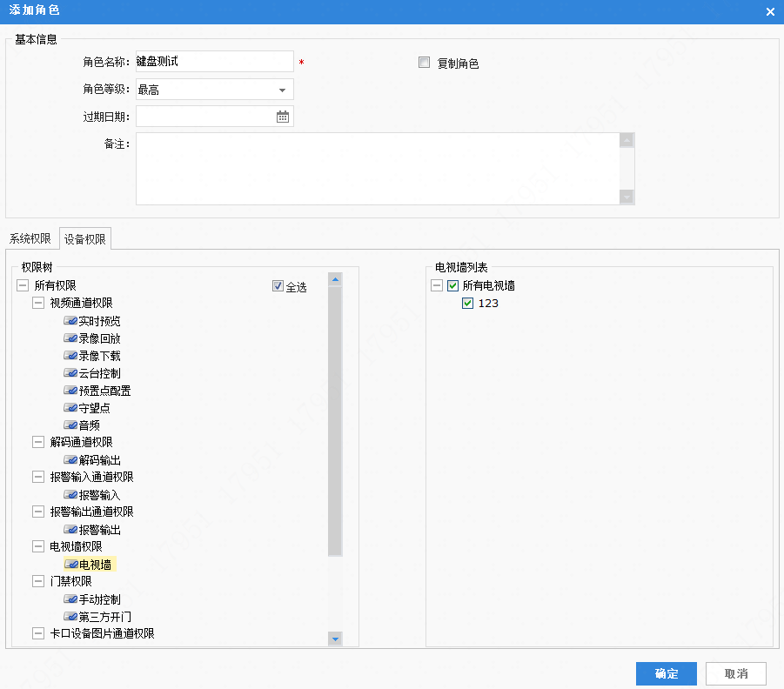The height and width of the screenshot is (689, 784).
Task: Click the 备注 scroll-down arrow
Action: click(x=627, y=197)
